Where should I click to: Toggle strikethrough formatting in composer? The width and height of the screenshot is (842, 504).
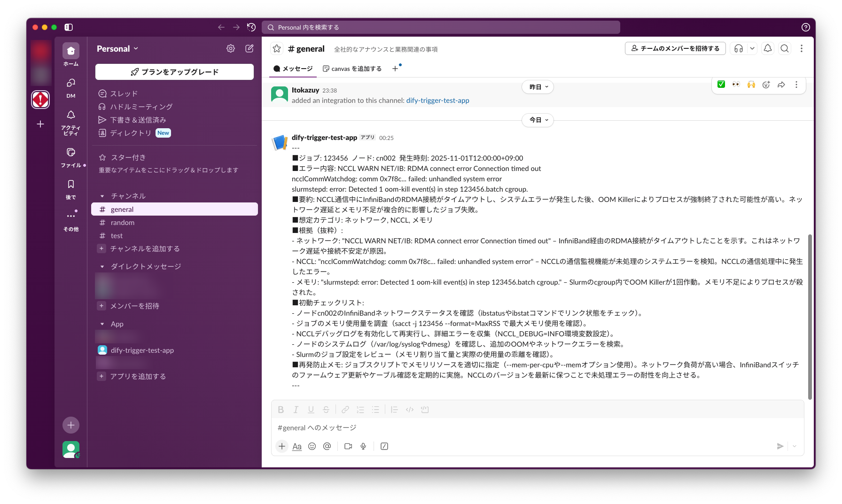(x=326, y=410)
